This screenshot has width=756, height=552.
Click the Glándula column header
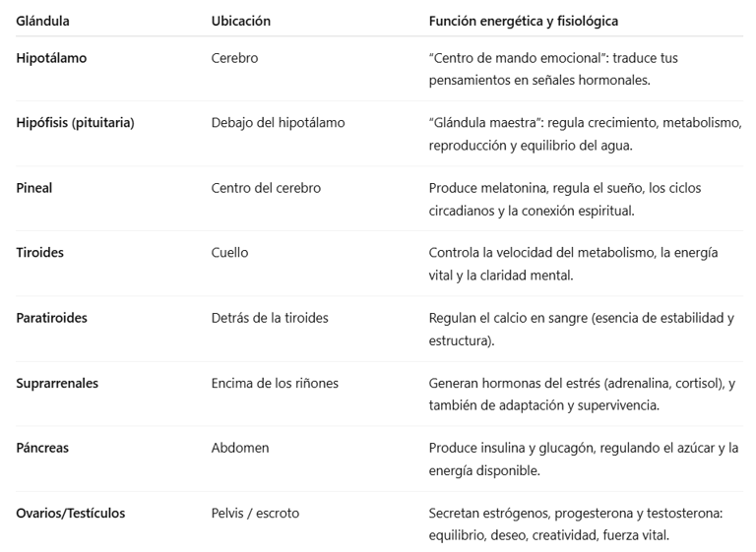pos(42,22)
